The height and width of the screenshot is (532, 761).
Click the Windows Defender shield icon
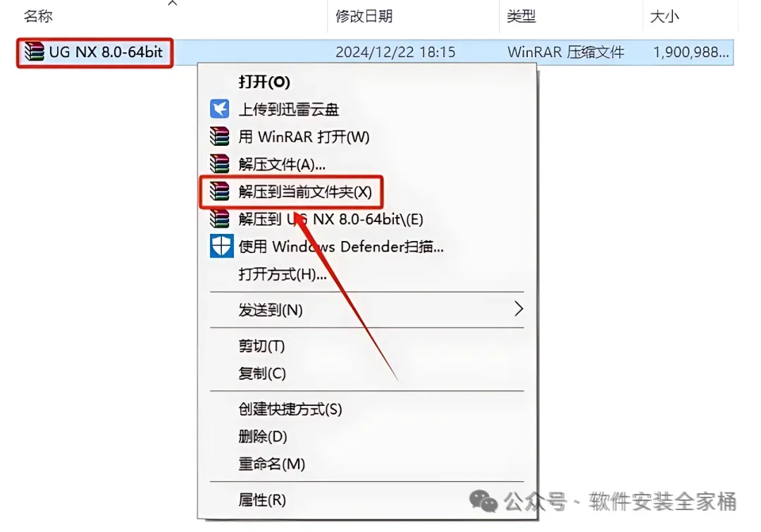pos(221,246)
